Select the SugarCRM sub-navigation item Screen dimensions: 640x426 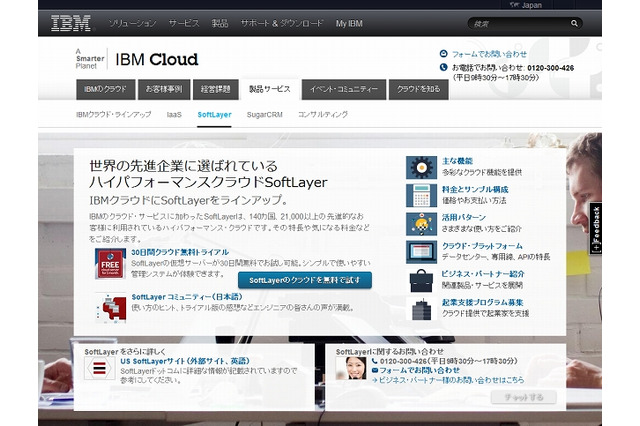pyautogui.click(x=264, y=115)
